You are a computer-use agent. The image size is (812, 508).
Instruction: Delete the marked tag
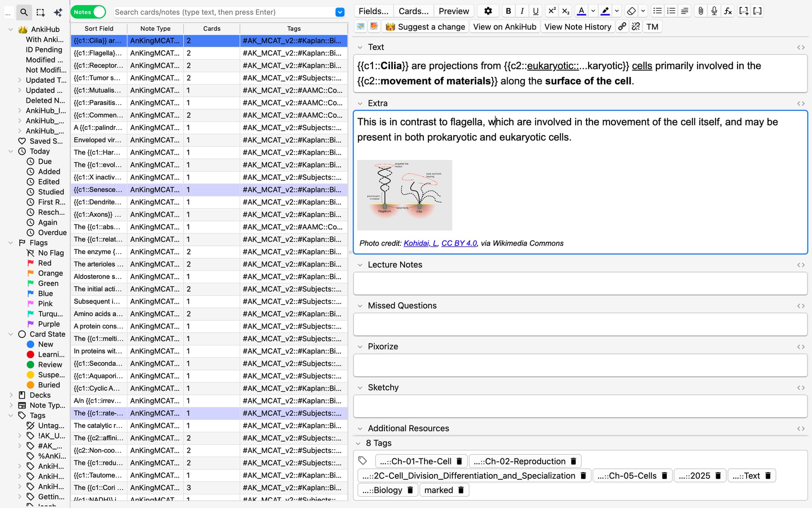tap(461, 490)
